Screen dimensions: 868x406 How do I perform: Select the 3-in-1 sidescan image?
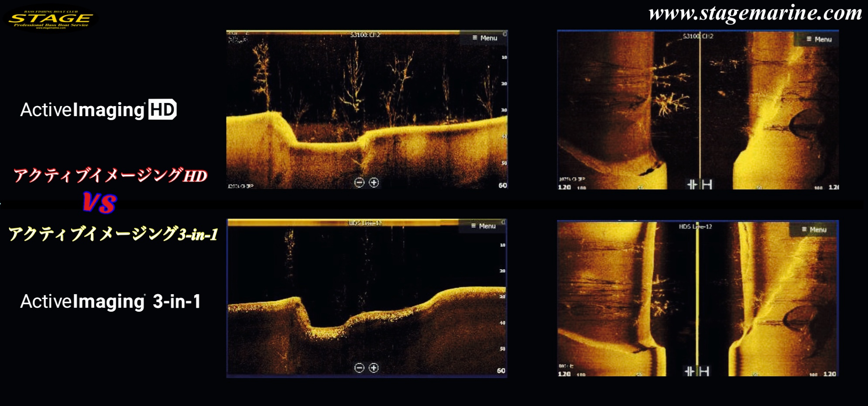(x=698, y=299)
